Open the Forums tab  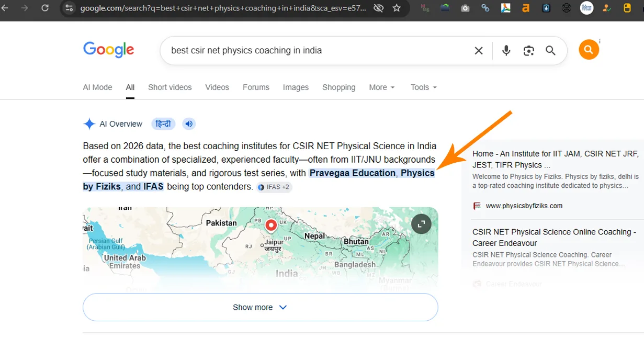[256, 87]
